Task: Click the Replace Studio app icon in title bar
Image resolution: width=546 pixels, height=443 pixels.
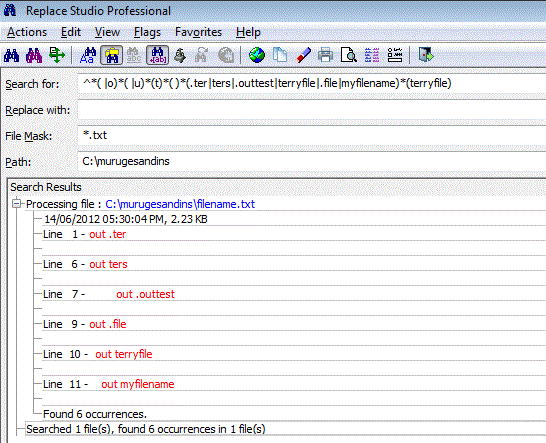Action: tap(10, 10)
